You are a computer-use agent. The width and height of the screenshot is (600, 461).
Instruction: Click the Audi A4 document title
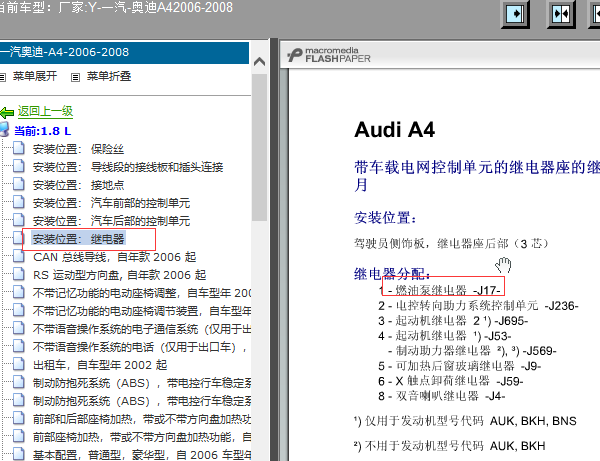coord(395,130)
